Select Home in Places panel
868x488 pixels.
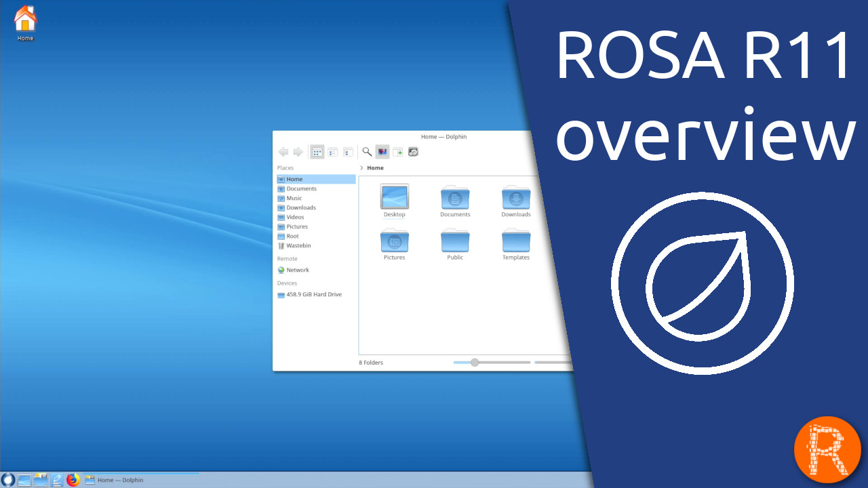click(x=316, y=179)
